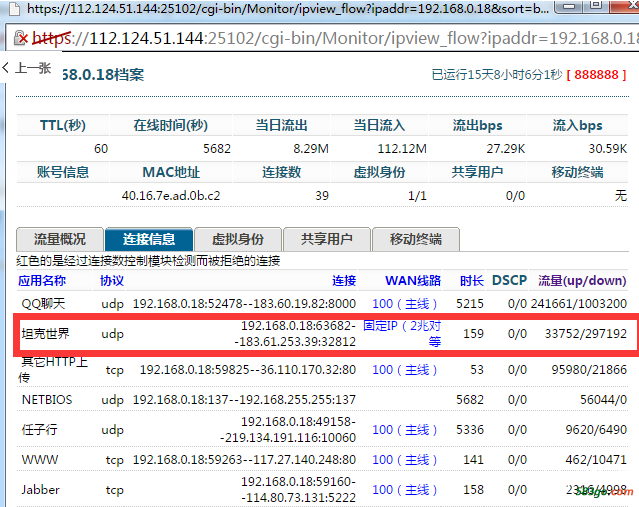The image size is (639, 507).
Task: Open 100（主线）link in 其它HTTP上传 row
Action: (x=405, y=370)
